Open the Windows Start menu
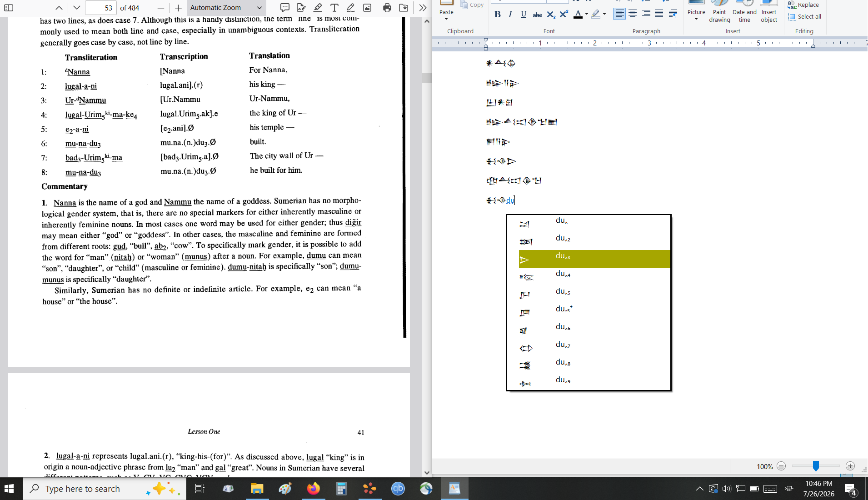Image resolution: width=868 pixels, height=500 pixels. coord(9,489)
